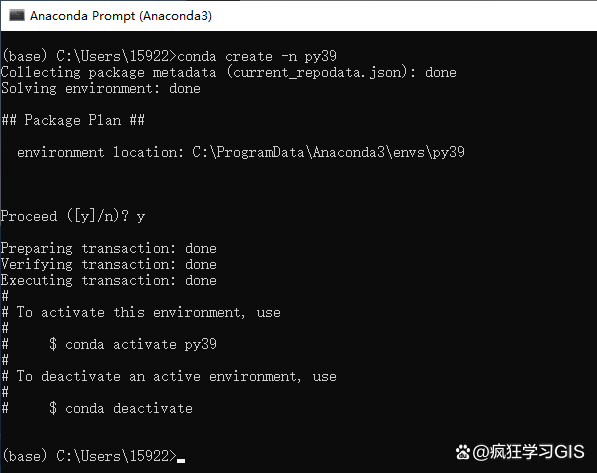This screenshot has height=473, width=597.
Task: Click the environment location path text
Action: 328,152
